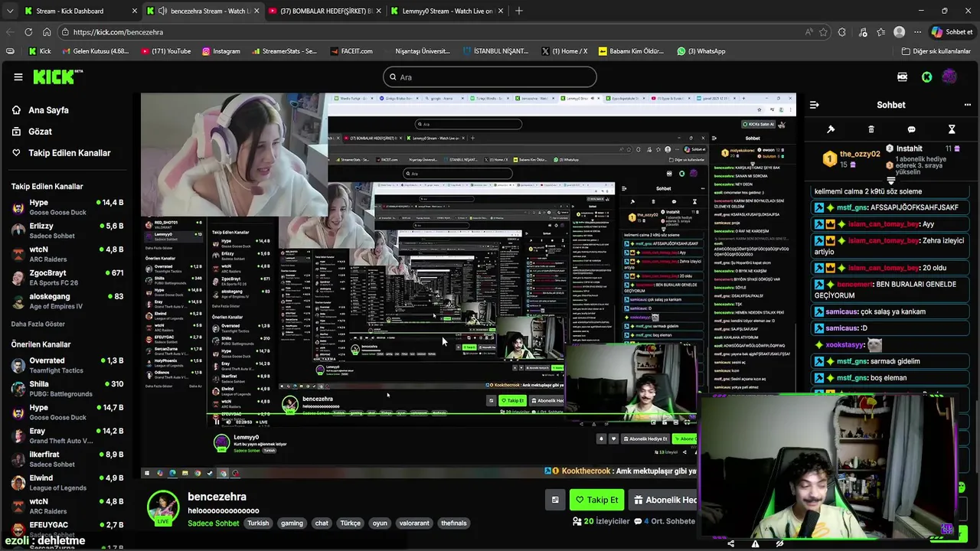Switch to BOMBALAR HEDEF YouTube tab
The height and width of the screenshot is (551, 980).
[325, 11]
